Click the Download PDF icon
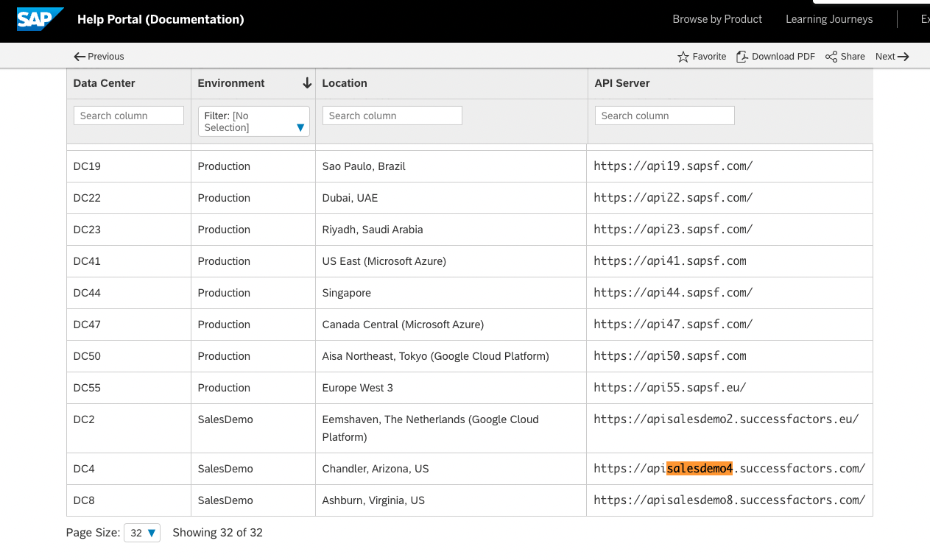The width and height of the screenshot is (930, 560). 742,57
